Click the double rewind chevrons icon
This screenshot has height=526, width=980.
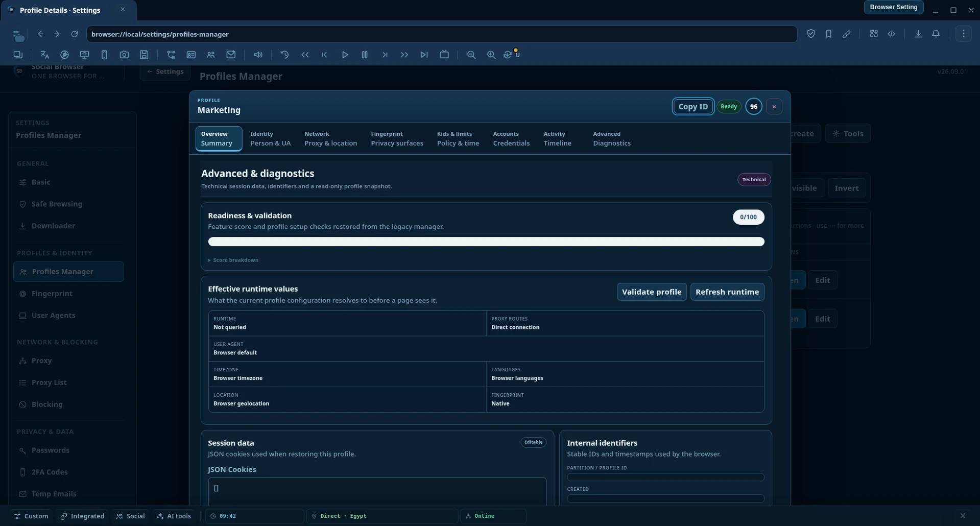[x=305, y=55]
